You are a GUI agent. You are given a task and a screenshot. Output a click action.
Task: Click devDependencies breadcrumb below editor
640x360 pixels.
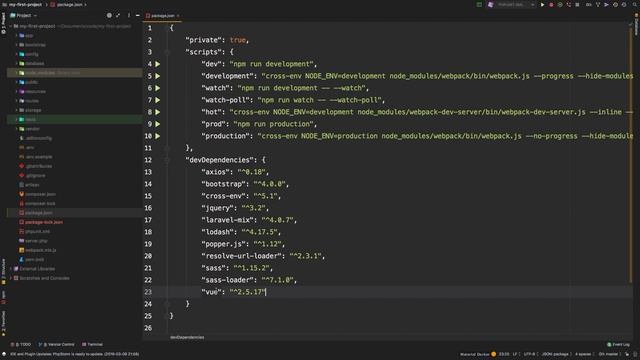187,338
